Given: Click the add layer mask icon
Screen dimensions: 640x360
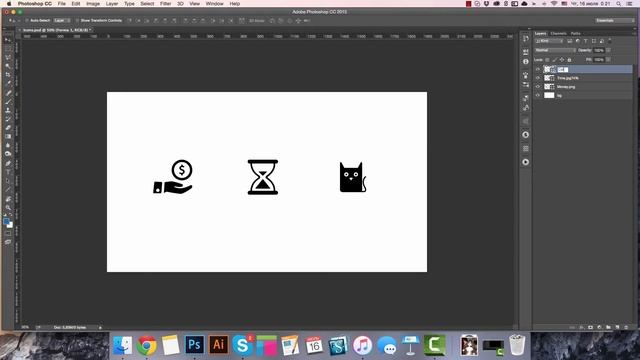Looking at the screenshot, I should click(590, 327).
